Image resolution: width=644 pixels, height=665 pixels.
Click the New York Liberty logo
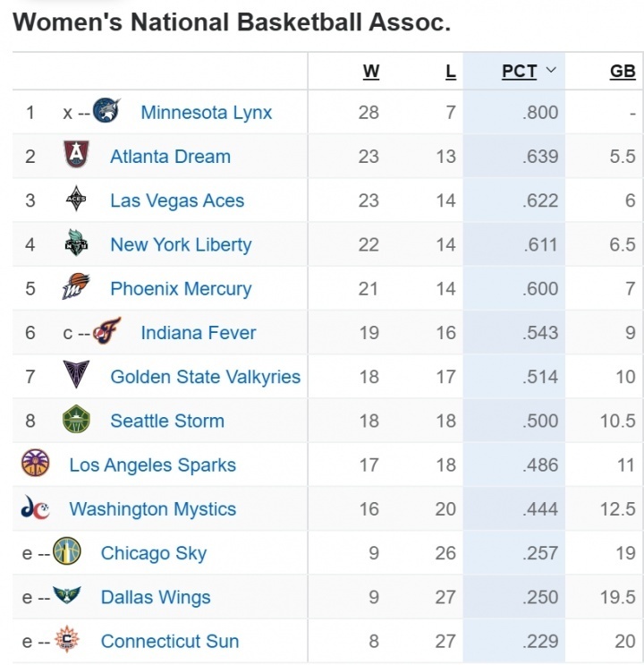tap(77, 243)
